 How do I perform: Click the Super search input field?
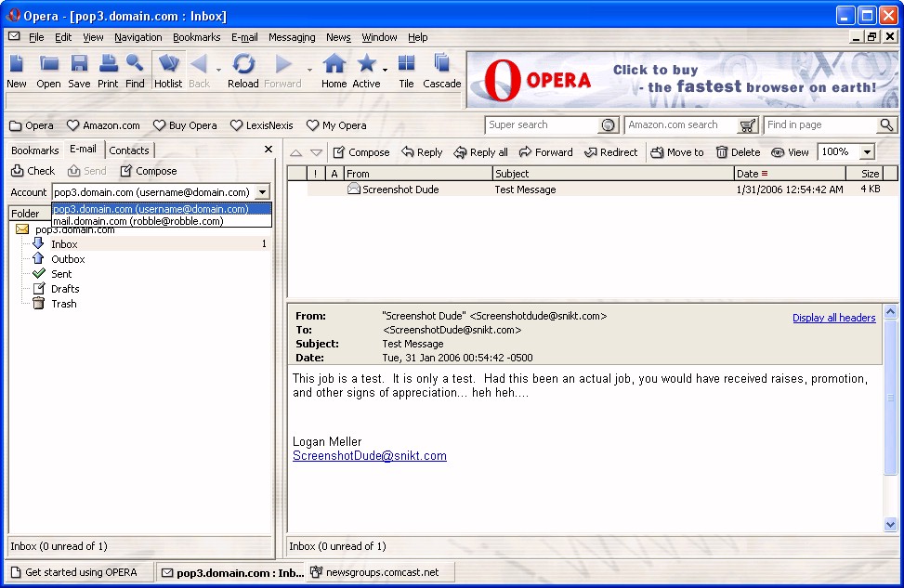542,124
